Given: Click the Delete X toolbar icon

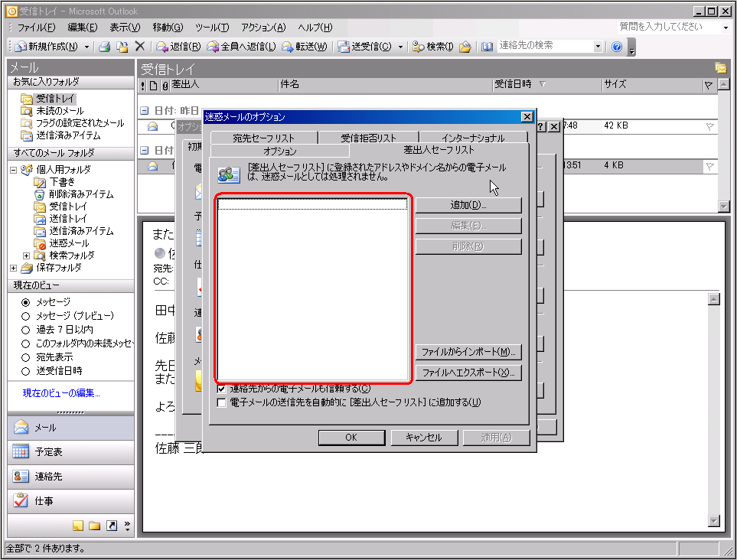Looking at the screenshot, I should [139, 46].
